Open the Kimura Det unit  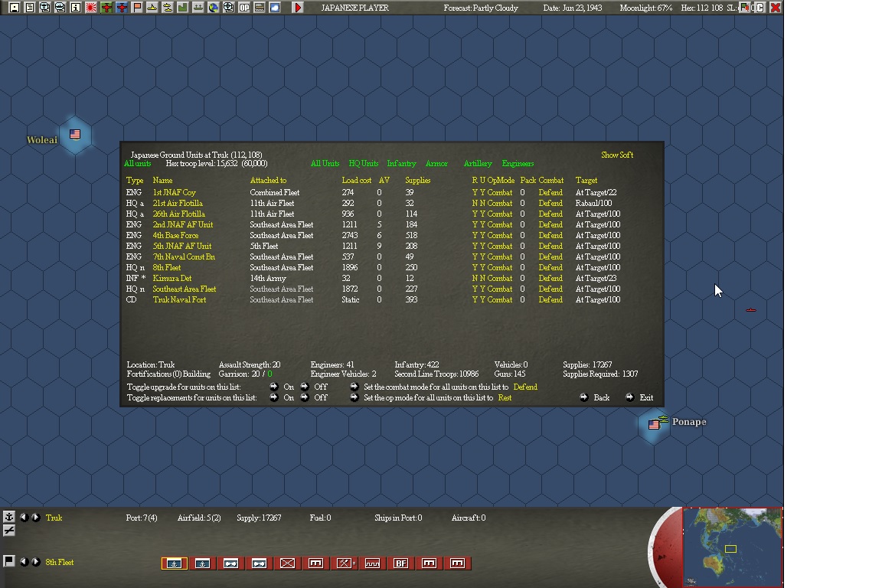(172, 278)
